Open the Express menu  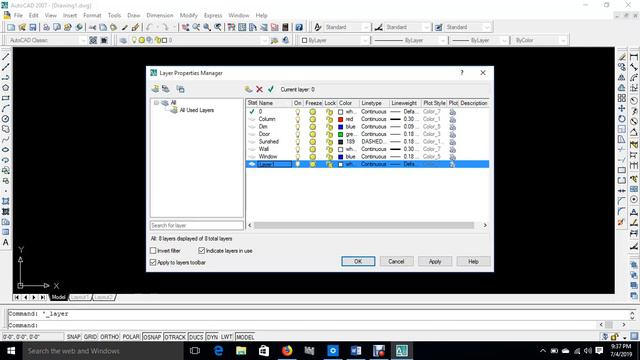click(x=213, y=15)
